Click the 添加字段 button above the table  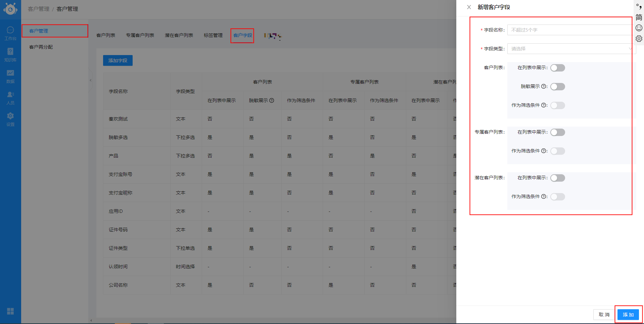(x=118, y=60)
